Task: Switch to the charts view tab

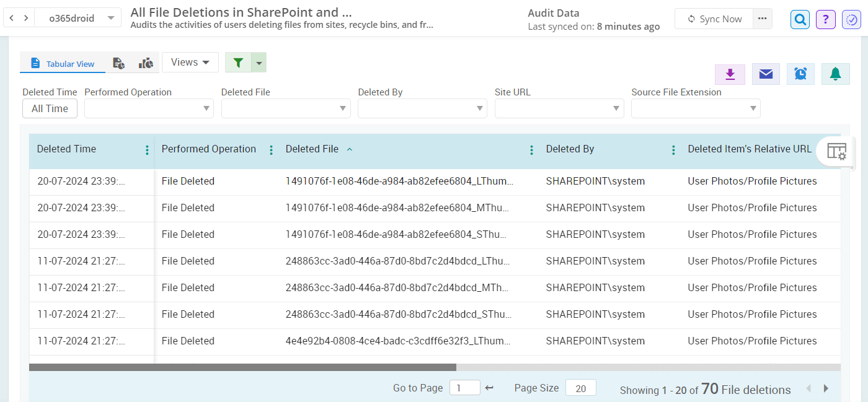Action: pyautogui.click(x=145, y=63)
